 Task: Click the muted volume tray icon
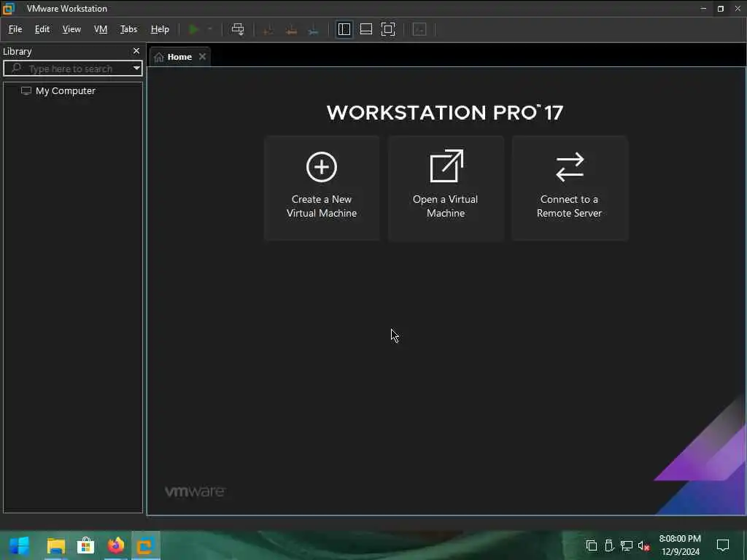click(x=643, y=545)
